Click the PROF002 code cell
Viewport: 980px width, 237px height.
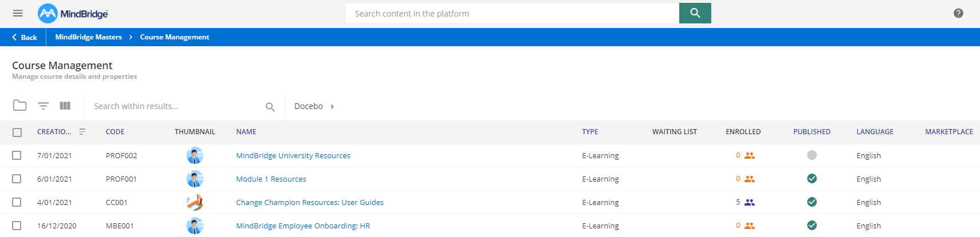tap(121, 155)
